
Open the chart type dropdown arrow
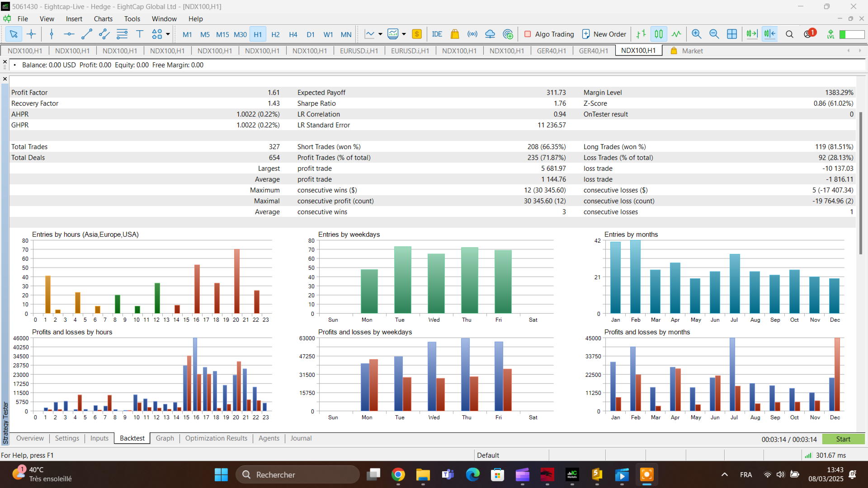click(380, 34)
